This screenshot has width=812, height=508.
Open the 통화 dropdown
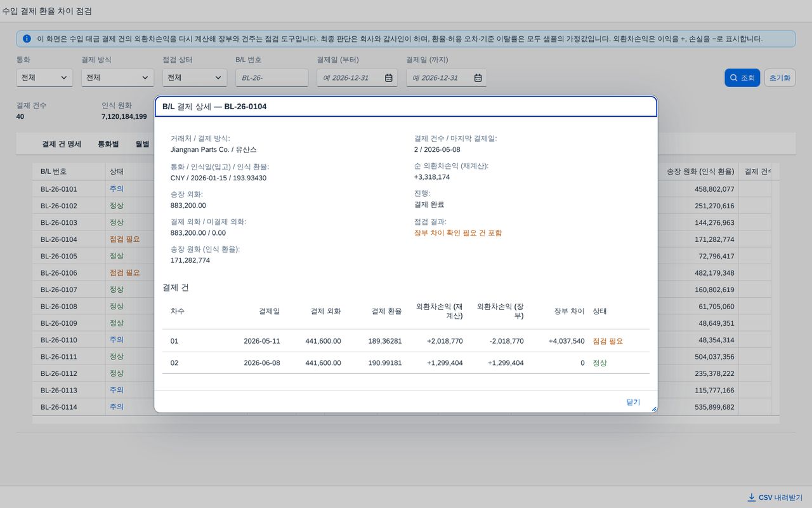click(44, 77)
